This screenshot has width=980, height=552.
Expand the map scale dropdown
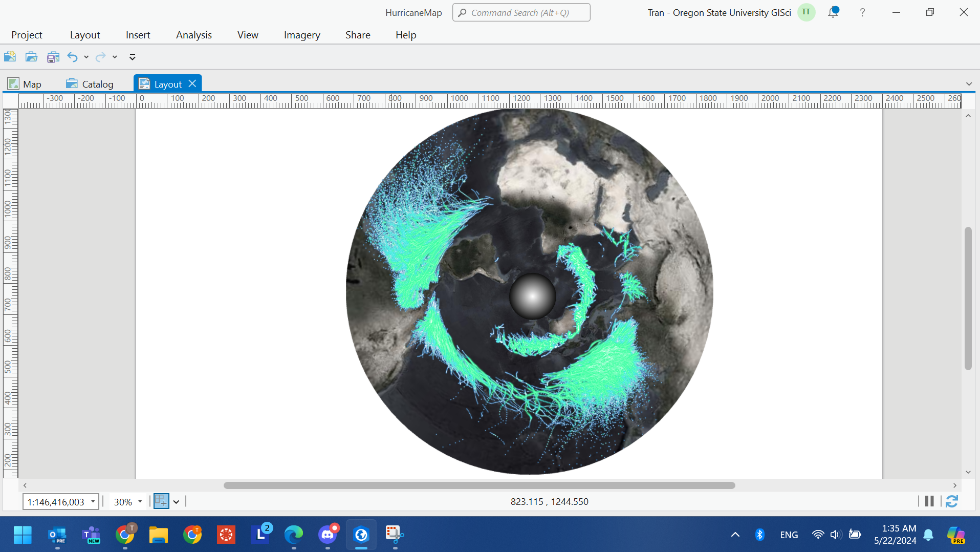point(93,502)
